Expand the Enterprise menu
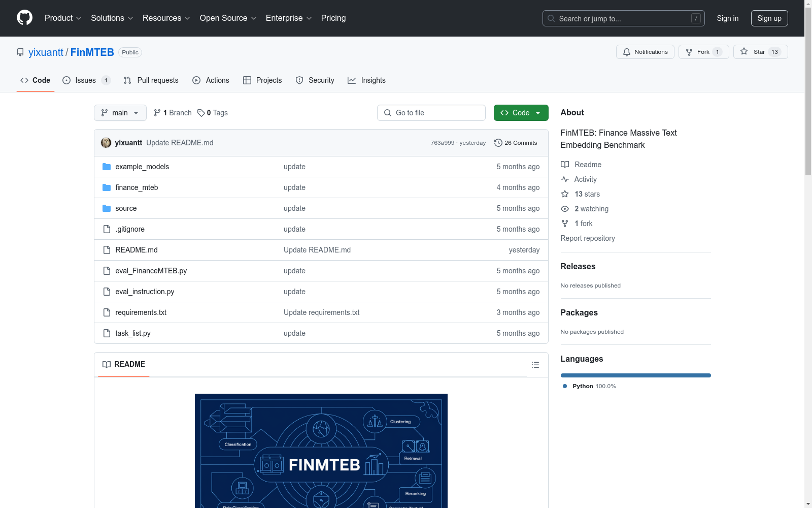The height and width of the screenshot is (508, 812). click(x=289, y=18)
